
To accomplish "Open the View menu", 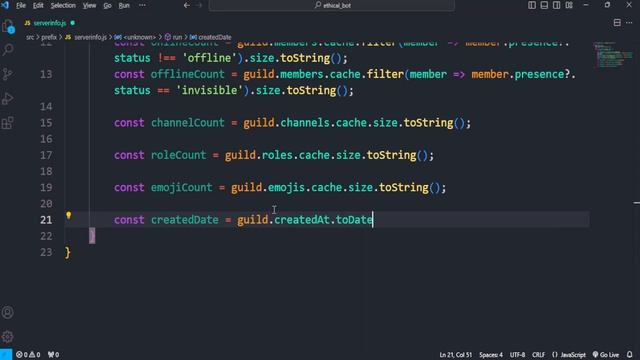I will click(89, 5).
